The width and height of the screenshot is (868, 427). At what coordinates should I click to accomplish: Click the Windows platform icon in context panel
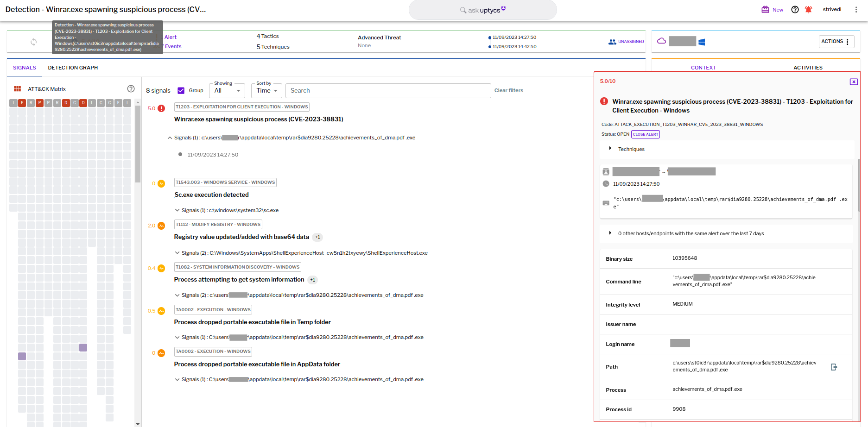pos(702,41)
